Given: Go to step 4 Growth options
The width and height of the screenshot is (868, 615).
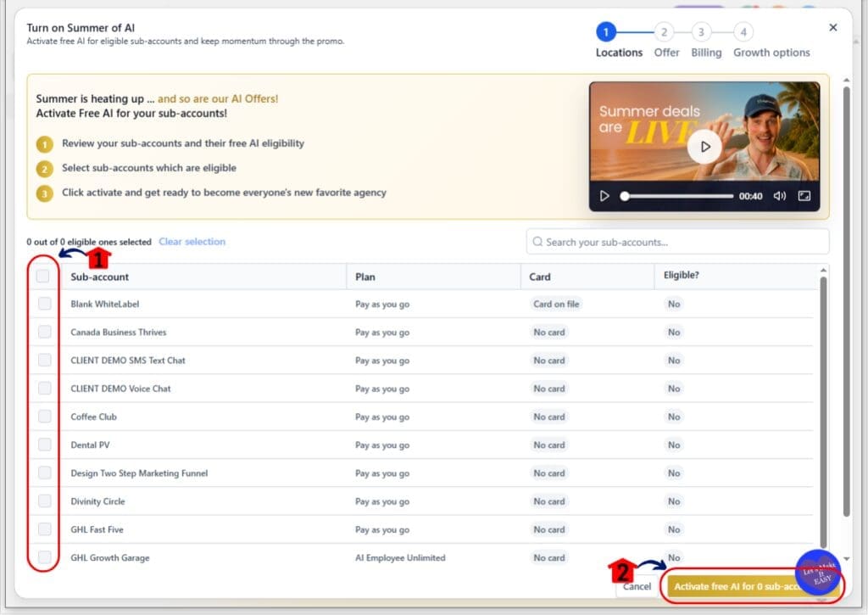Looking at the screenshot, I should coord(743,32).
